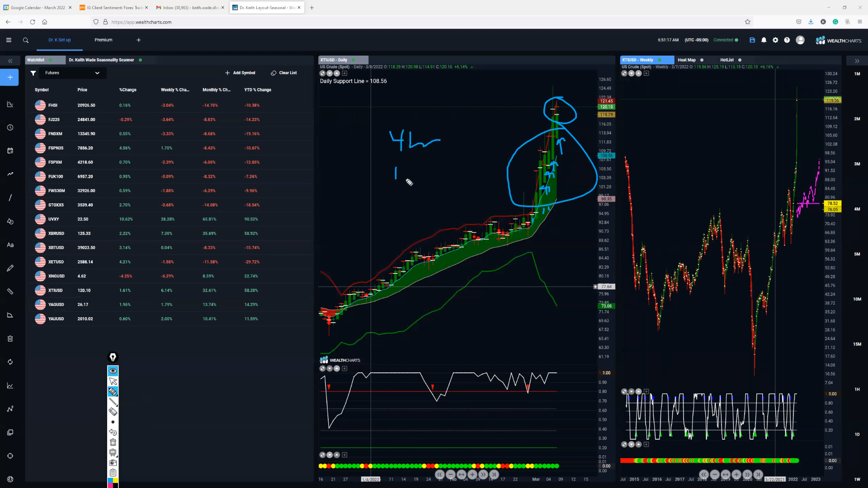Move daily chart indicator up arrow
Screen dimensions: 868x488
point(337,73)
